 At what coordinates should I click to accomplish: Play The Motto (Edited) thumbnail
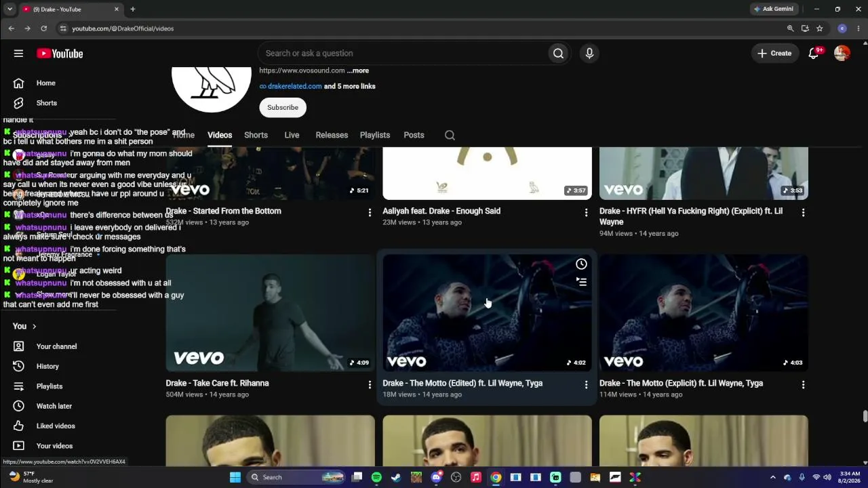point(487,313)
